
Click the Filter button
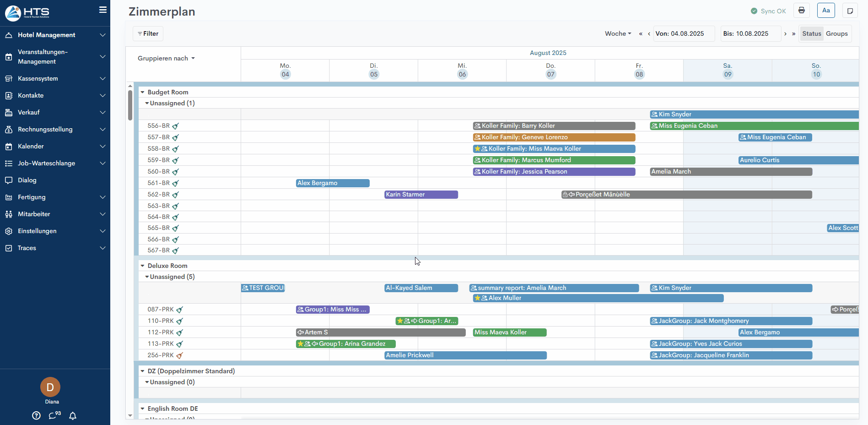[148, 34]
